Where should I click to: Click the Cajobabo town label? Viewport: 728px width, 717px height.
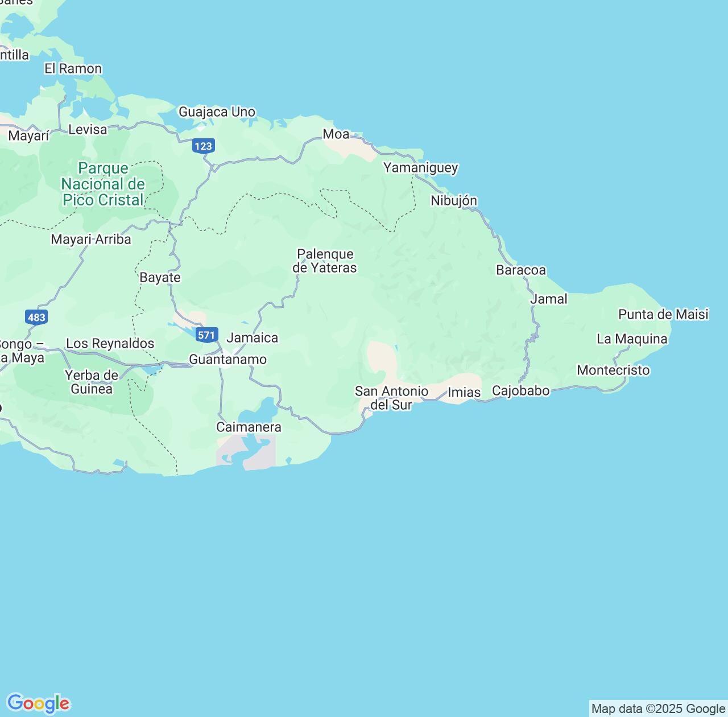(520, 391)
